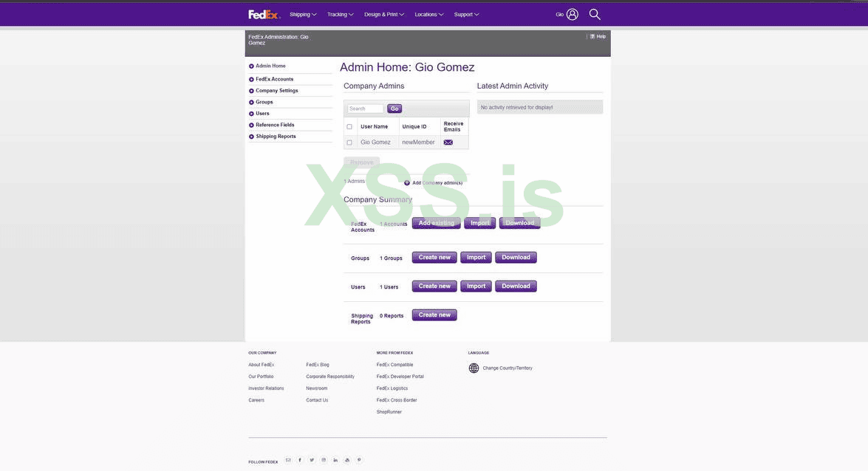Click Import in the Users row

[x=476, y=286]
